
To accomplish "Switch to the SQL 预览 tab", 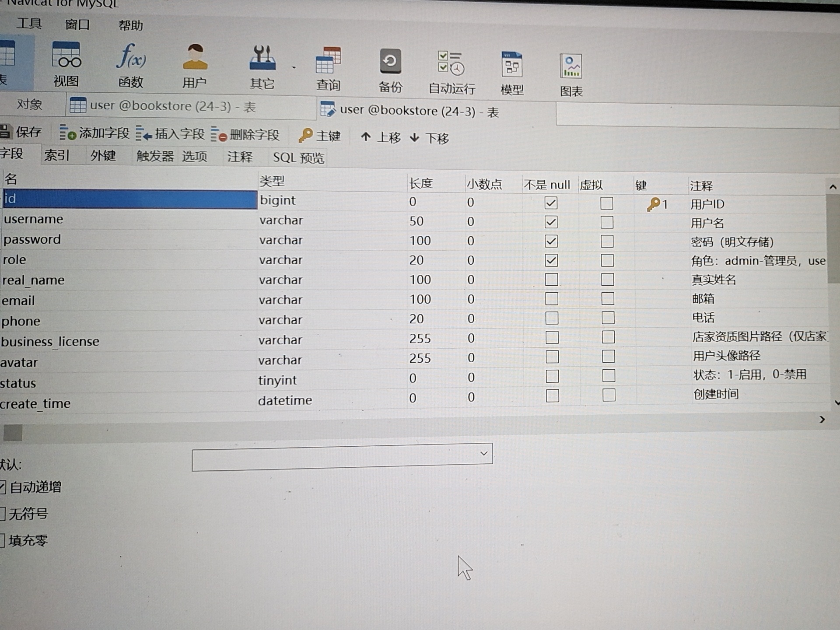I will 298,158.
